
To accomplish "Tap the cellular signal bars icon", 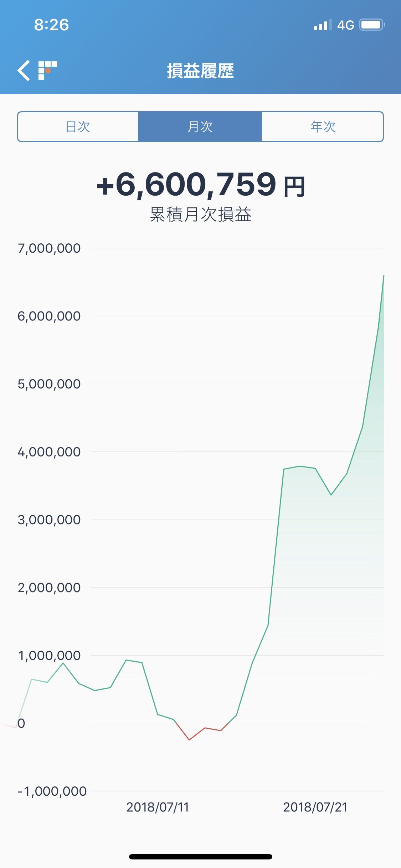I will [323, 25].
